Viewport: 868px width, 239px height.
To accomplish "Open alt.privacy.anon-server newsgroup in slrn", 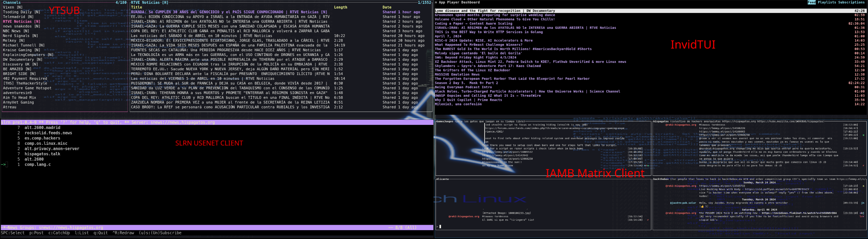I will pyautogui.click(x=52, y=149).
